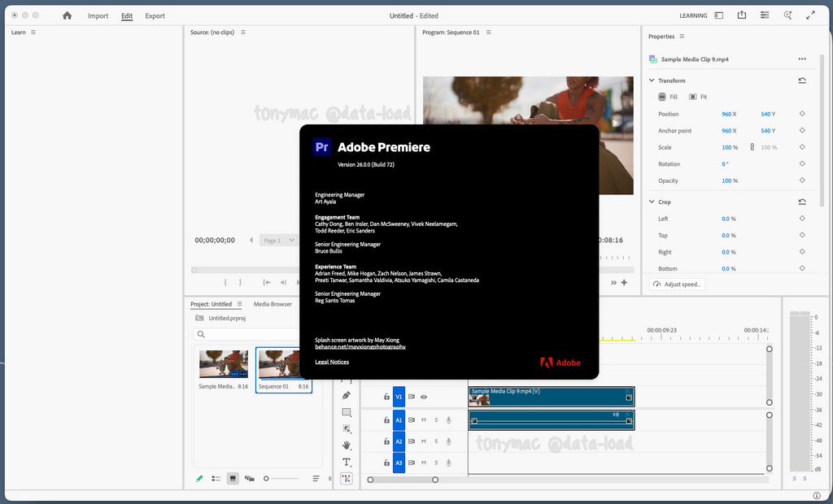This screenshot has height=504, width=833.
Task: Switch project panel to Icon view
Action: click(x=233, y=479)
